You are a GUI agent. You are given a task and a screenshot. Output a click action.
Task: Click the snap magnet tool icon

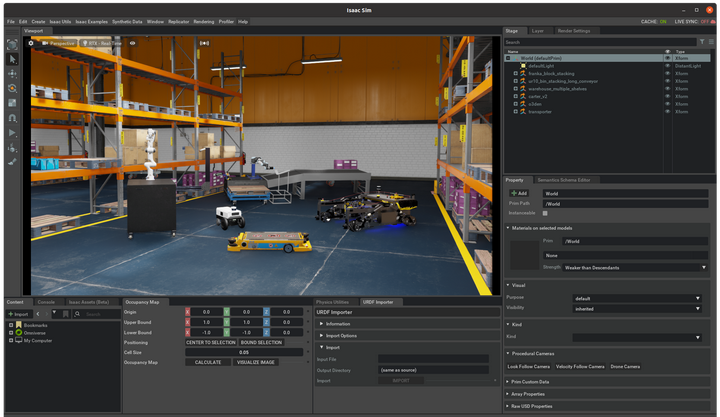pyautogui.click(x=12, y=117)
